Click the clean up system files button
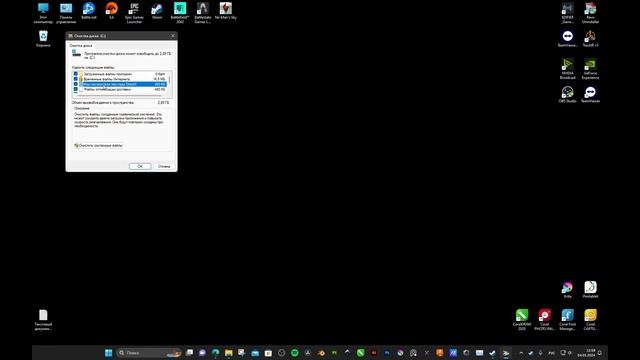 98,145
